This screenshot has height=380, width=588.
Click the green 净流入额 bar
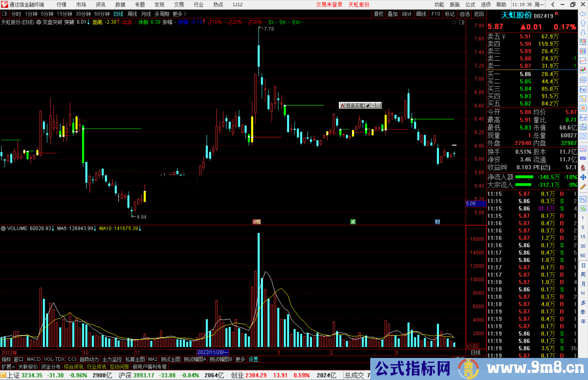point(524,177)
